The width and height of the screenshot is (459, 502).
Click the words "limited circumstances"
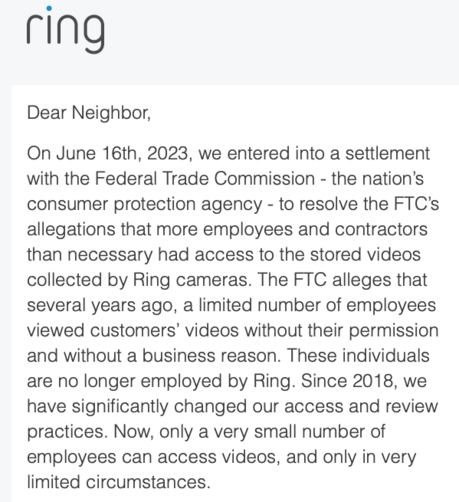(119, 482)
